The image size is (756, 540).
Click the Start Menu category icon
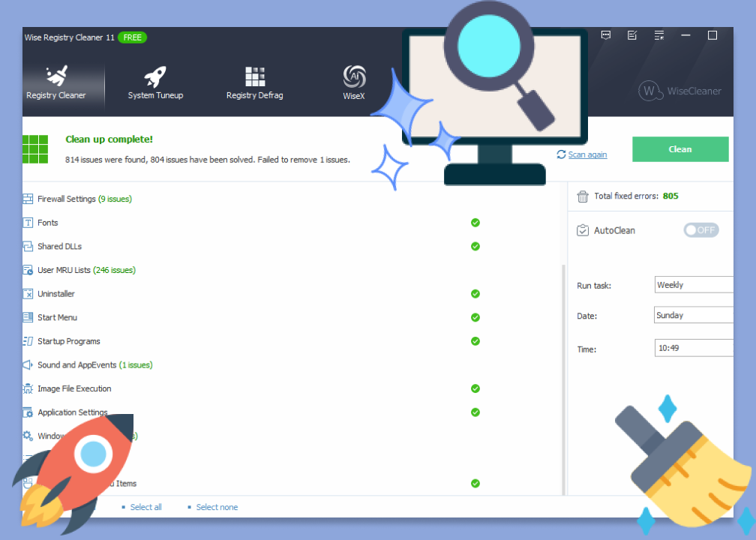point(28,317)
